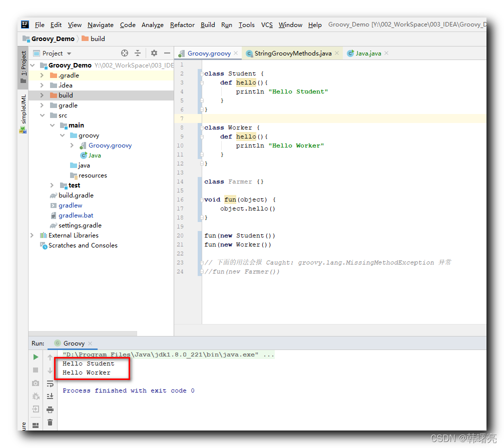The image size is (504, 448).
Task: Open the Run menu
Action: pos(227,24)
